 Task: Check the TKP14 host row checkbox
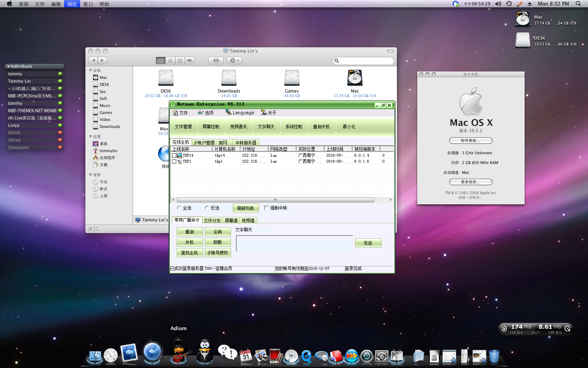tap(174, 155)
